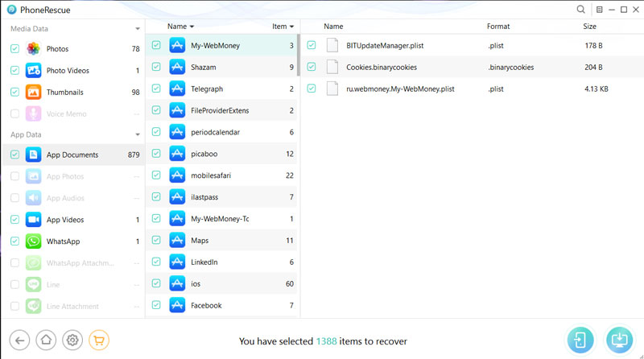The width and height of the screenshot is (644, 359).
Task: Open the Telegraph app entry
Action: [x=207, y=89]
